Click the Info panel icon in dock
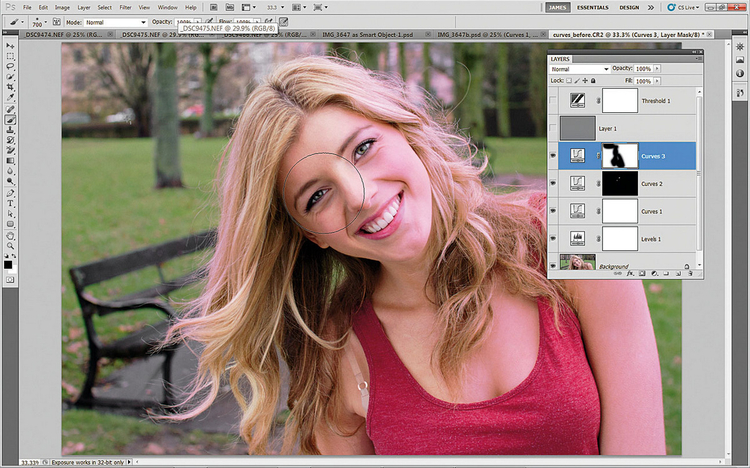The width and height of the screenshot is (750, 468). pyautogui.click(x=740, y=73)
